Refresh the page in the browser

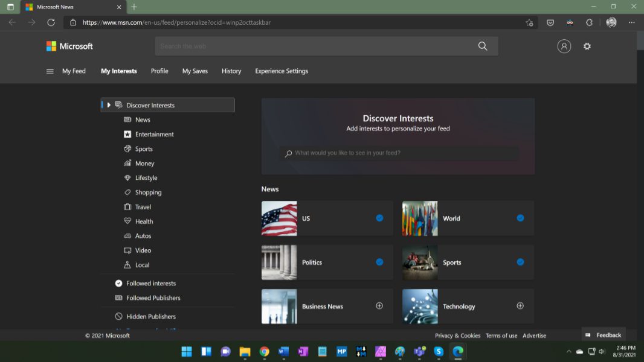pyautogui.click(x=51, y=22)
